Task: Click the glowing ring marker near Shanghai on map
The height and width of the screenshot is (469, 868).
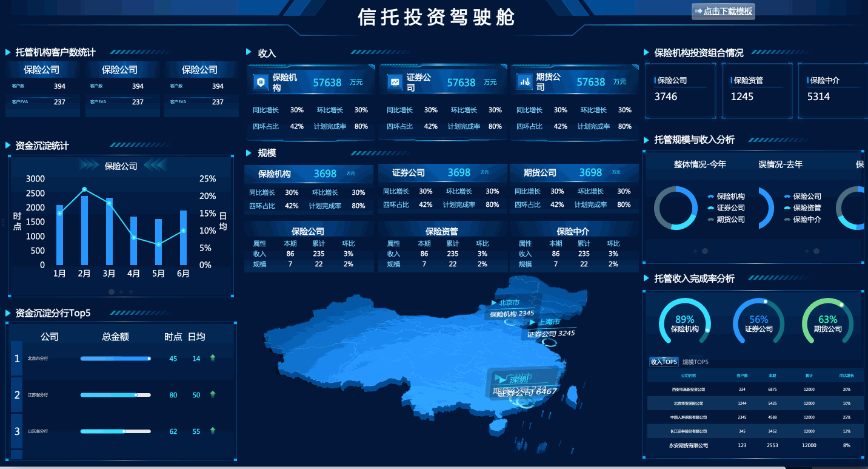Action: 549,342
